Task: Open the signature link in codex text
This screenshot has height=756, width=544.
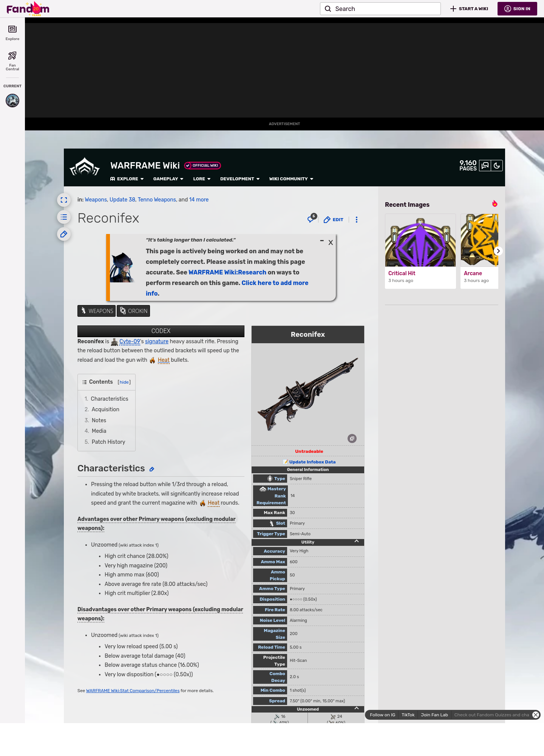Action: point(157,341)
